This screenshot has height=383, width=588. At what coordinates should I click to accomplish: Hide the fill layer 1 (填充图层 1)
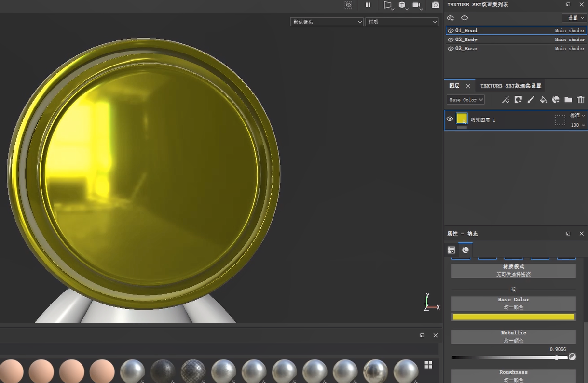pos(450,119)
